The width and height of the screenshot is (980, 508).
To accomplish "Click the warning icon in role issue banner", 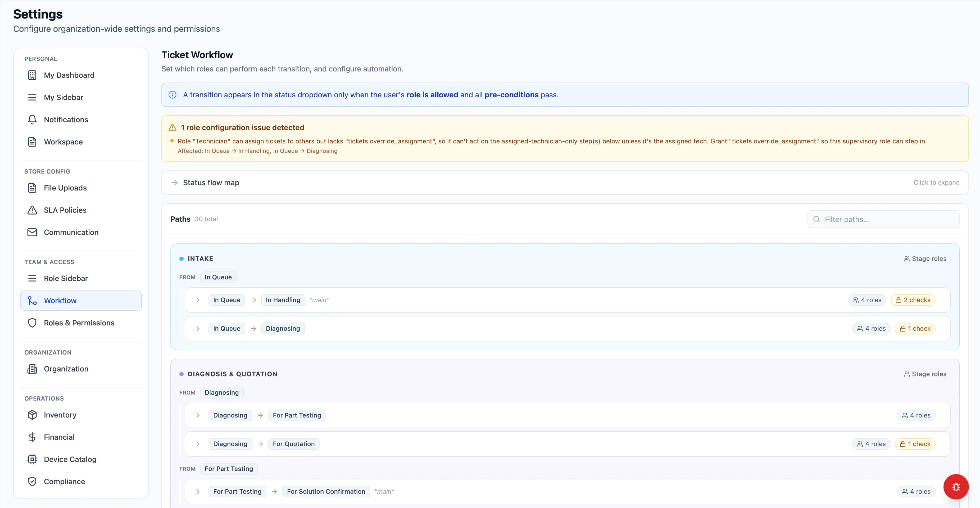I will tap(172, 128).
